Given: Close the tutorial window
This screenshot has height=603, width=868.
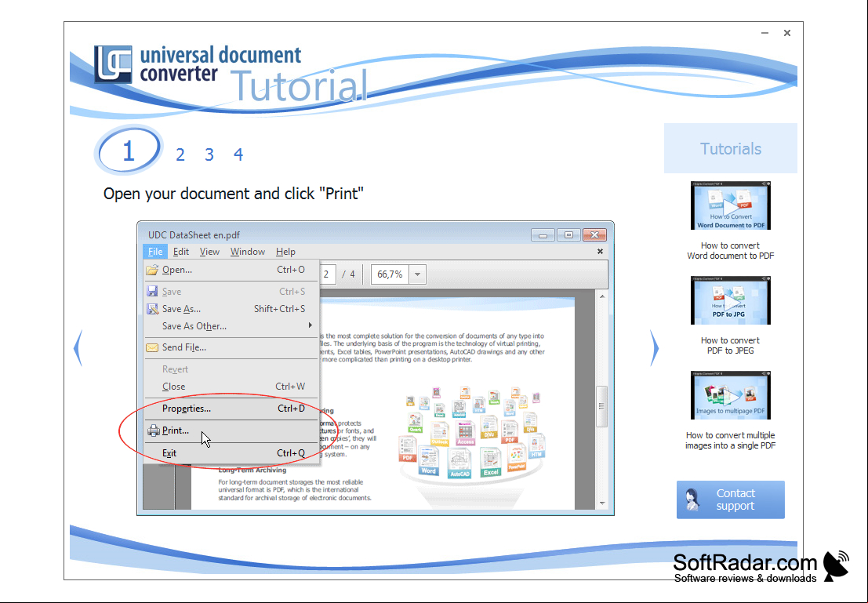Looking at the screenshot, I should pyautogui.click(x=786, y=33).
